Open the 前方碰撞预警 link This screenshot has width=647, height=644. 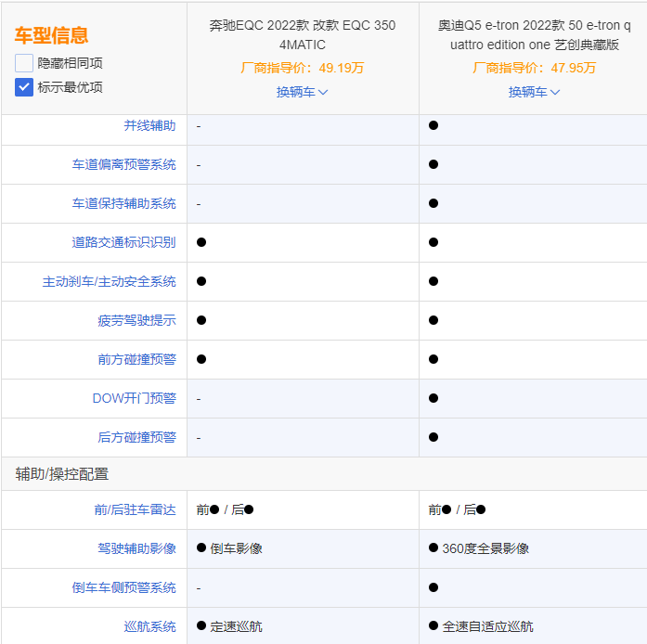[137, 359]
